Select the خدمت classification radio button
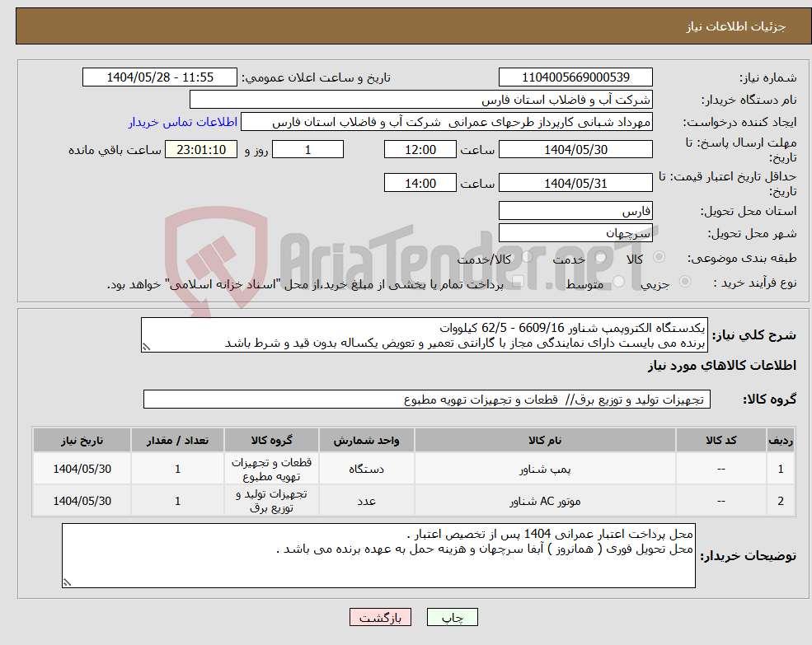This screenshot has height=645, width=812. (x=598, y=256)
